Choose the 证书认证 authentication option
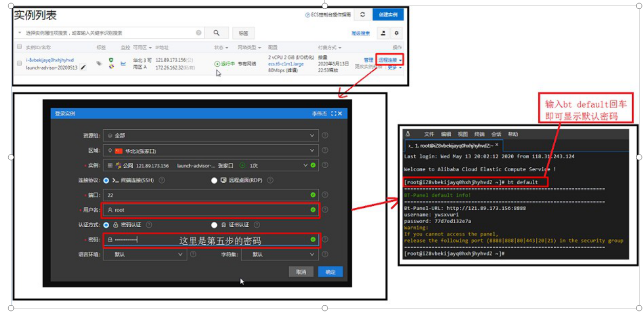Viewport: 644px width, 314px height. pyautogui.click(x=214, y=225)
